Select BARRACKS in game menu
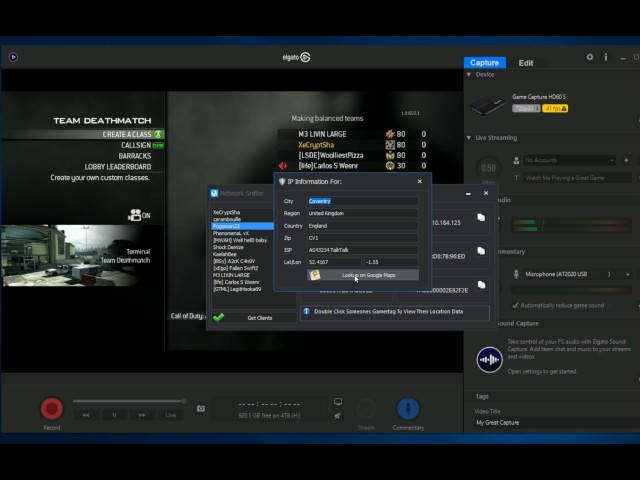 (x=135, y=156)
